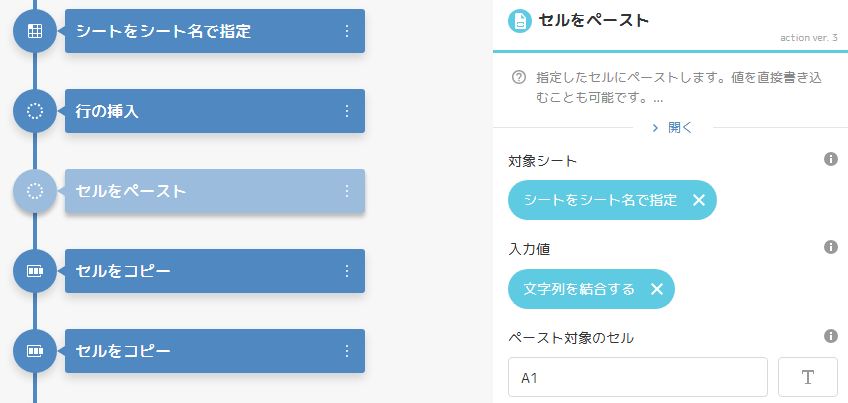Open options menu for シートをシート名で指定 step
This screenshot has width=848, height=403.
(x=347, y=31)
